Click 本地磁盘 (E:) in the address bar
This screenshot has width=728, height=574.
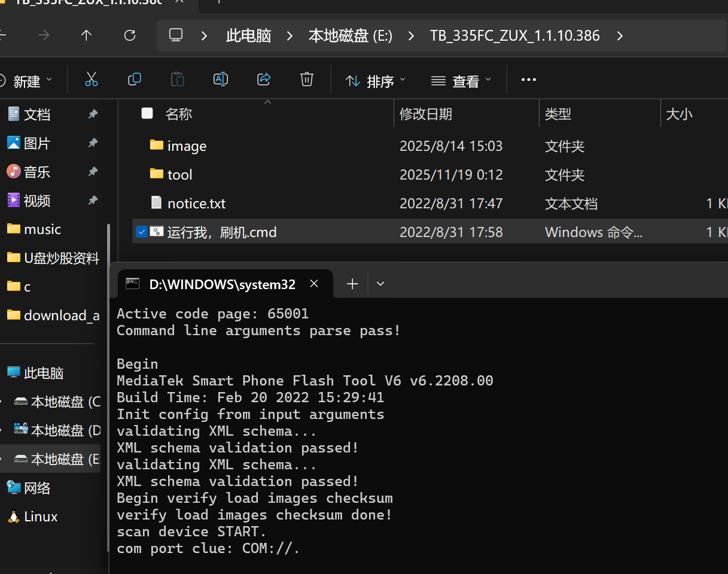coord(351,35)
